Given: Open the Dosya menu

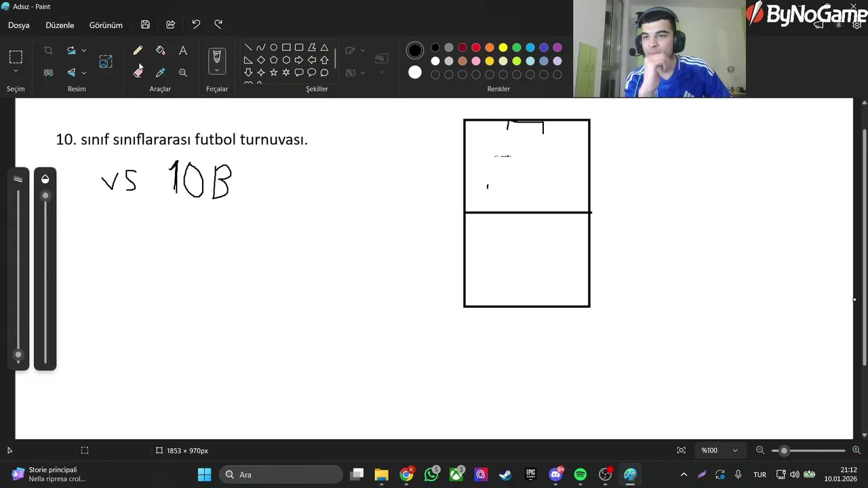Looking at the screenshot, I should point(19,25).
